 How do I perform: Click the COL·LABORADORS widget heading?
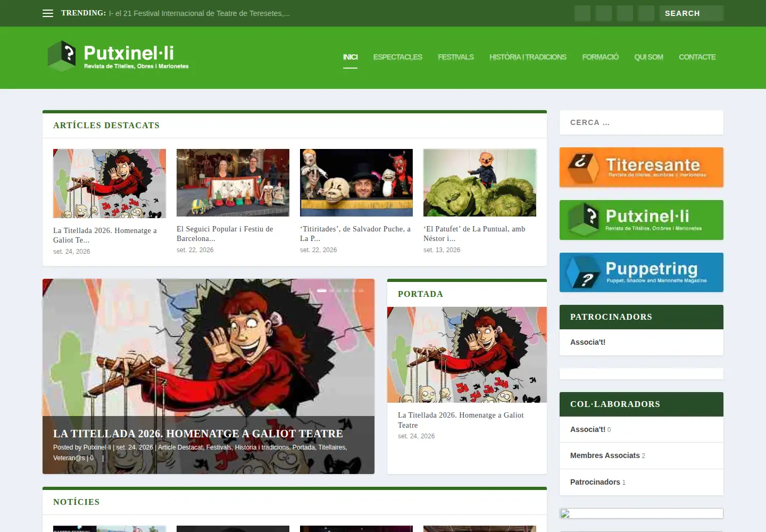coord(615,404)
